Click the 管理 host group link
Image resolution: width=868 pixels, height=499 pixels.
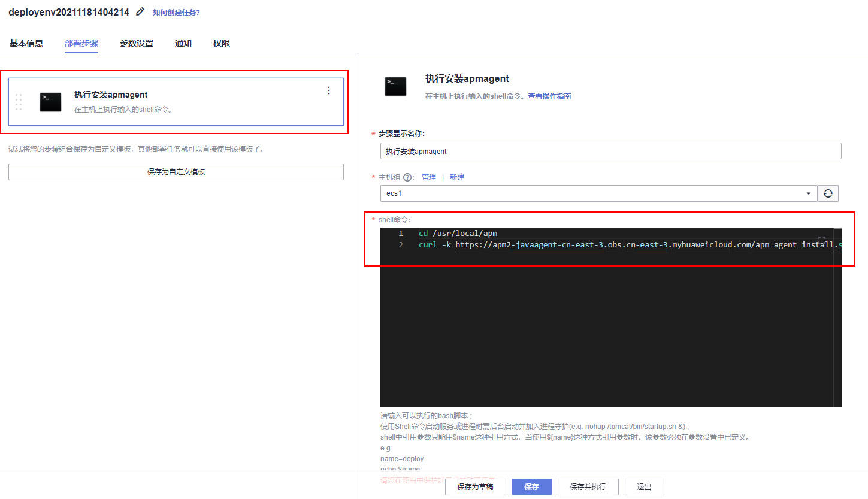tap(429, 177)
